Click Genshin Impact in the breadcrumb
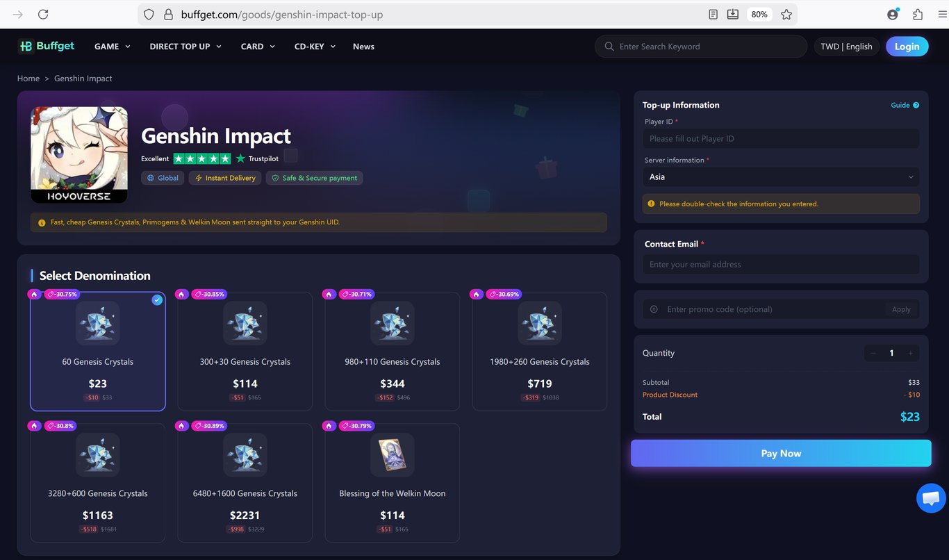 83,79
